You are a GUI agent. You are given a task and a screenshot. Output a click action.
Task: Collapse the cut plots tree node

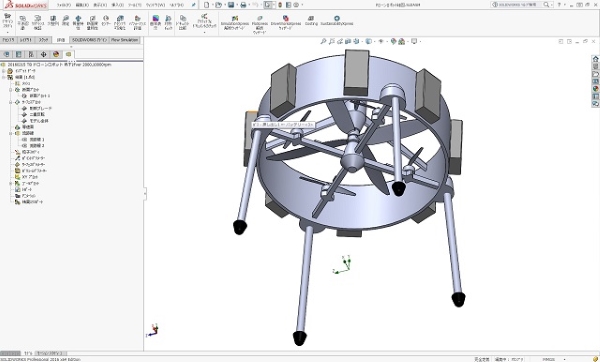pyautogui.click(x=11, y=90)
